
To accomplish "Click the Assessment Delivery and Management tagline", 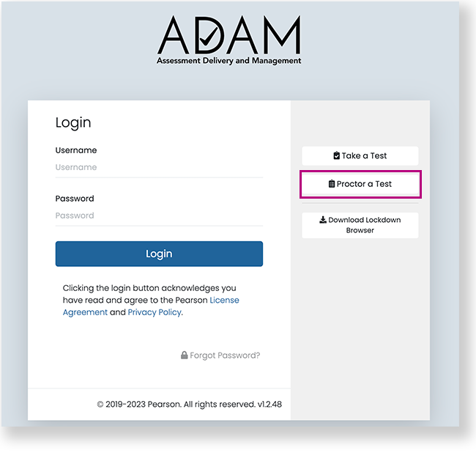I will [228, 61].
